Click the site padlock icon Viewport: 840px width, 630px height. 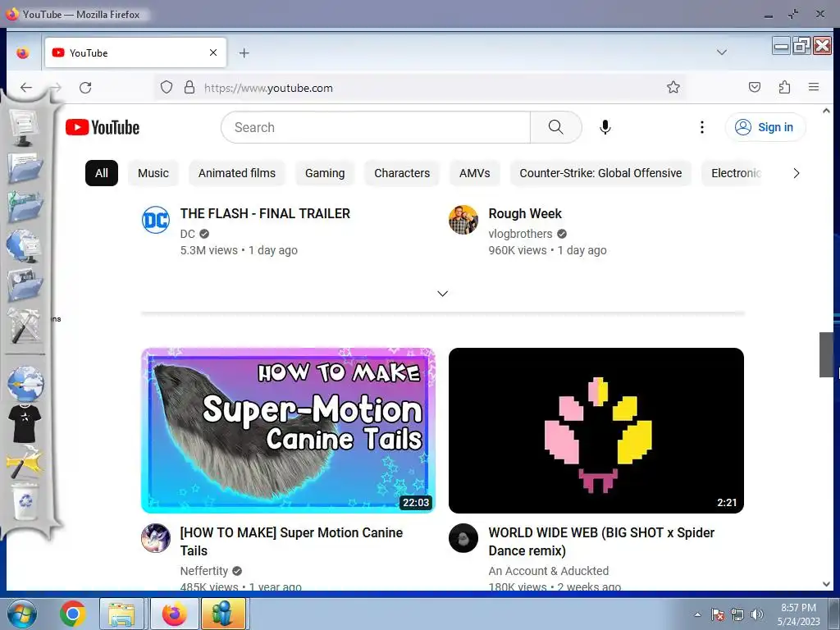[x=189, y=87]
